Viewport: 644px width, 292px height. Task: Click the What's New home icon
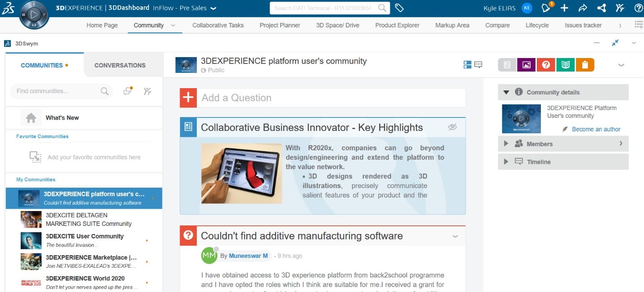[31, 118]
